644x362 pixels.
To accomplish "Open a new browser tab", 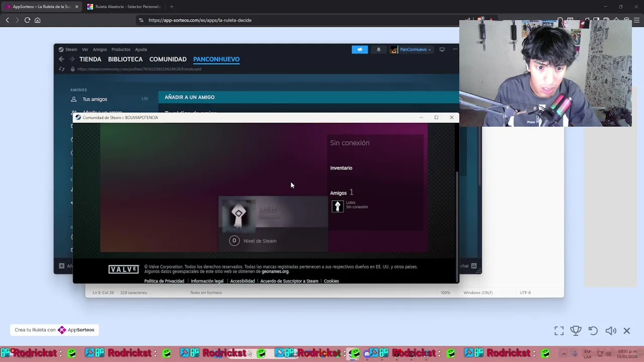I will [172, 7].
